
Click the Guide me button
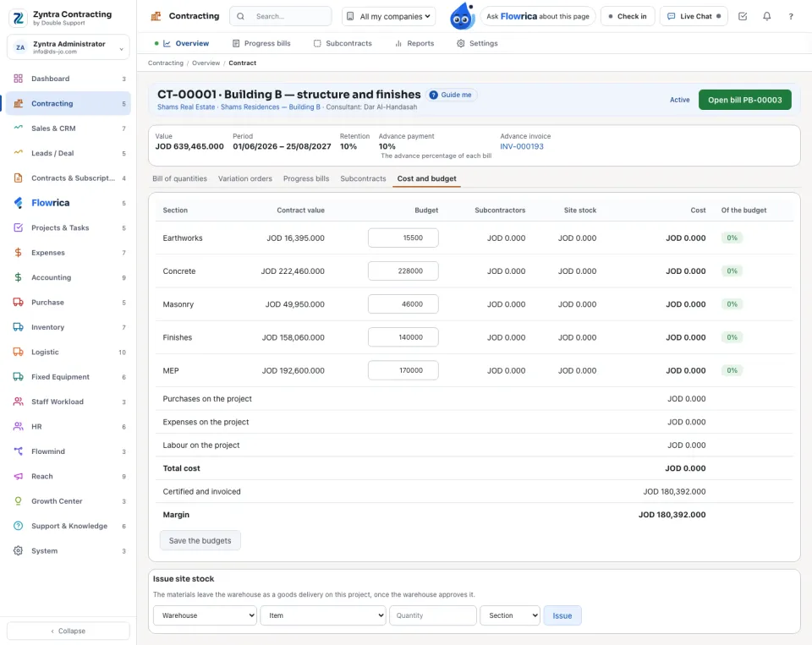pyautogui.click(x=451, y=95)
